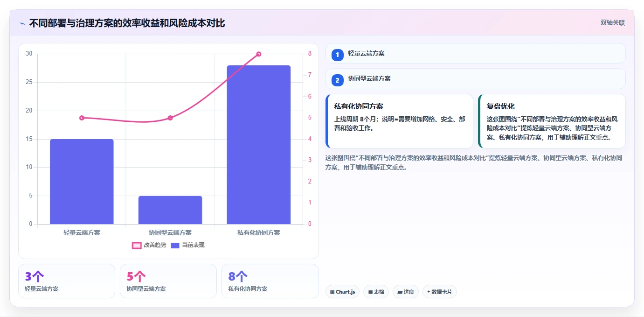Click the 私有化协同方案 detail card
The image size is (644, 317).
(x=399, y=121)
